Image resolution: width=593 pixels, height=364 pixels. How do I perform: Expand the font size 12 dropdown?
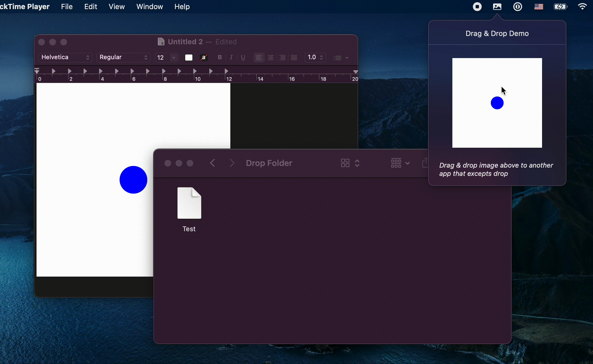pyautogui.click(x=174, y=57)
